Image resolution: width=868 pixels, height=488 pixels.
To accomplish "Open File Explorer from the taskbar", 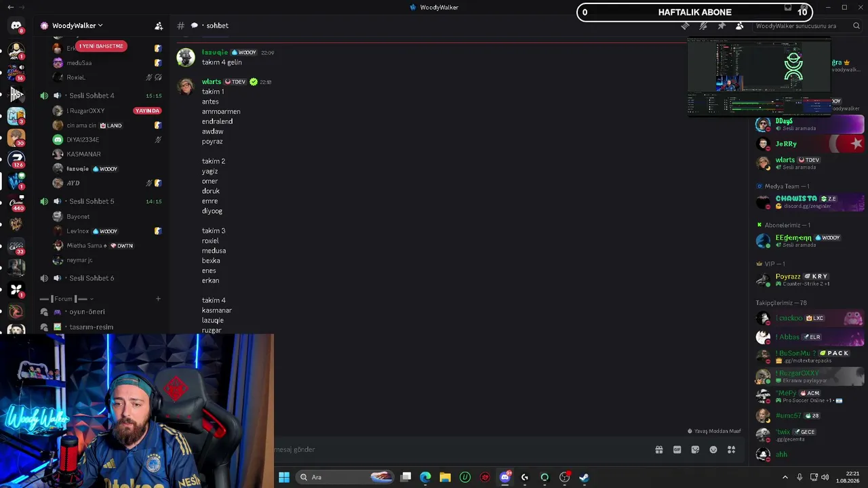I will pyautogui.click(x=445, y=477).
